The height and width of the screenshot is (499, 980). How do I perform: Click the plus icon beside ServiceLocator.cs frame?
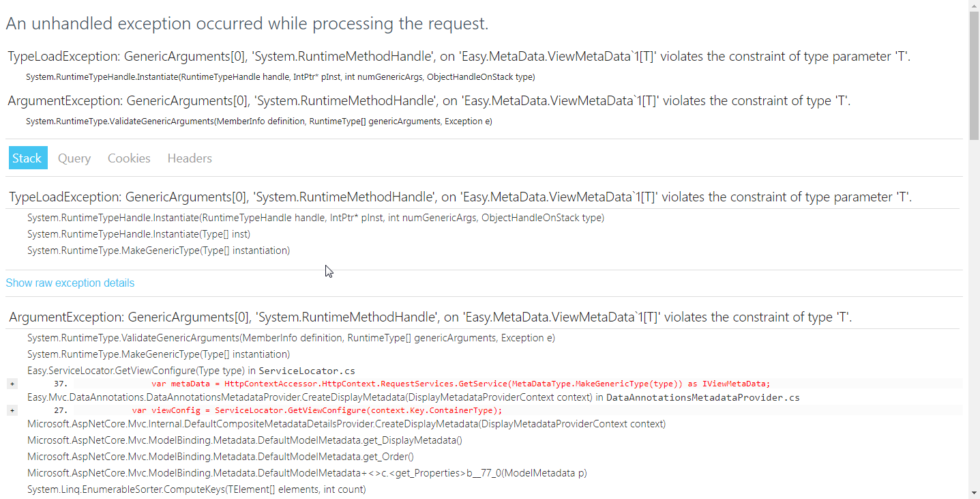pyautogui.click(x=12, y=383)
